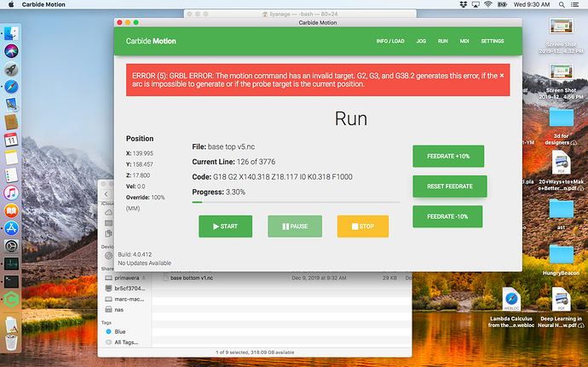Open Activity Monitor in the Dock
This screenshot has height=367, width=588.
tap(11, 264)
